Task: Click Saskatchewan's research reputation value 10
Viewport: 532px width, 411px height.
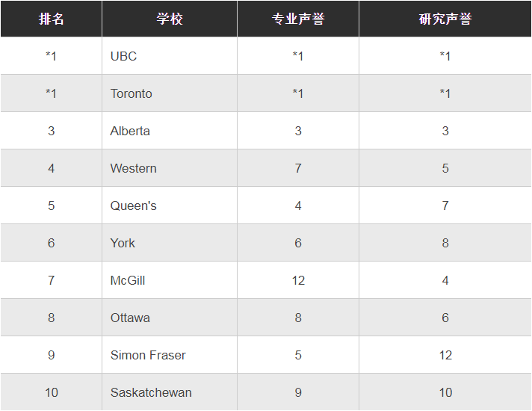Action: (445, 392)
